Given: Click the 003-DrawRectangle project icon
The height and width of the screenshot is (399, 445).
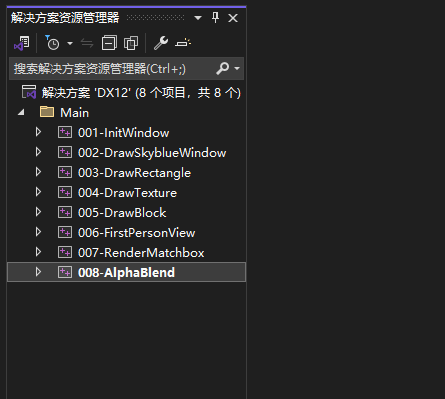Looking at the screenshot, I should (65, 172).
